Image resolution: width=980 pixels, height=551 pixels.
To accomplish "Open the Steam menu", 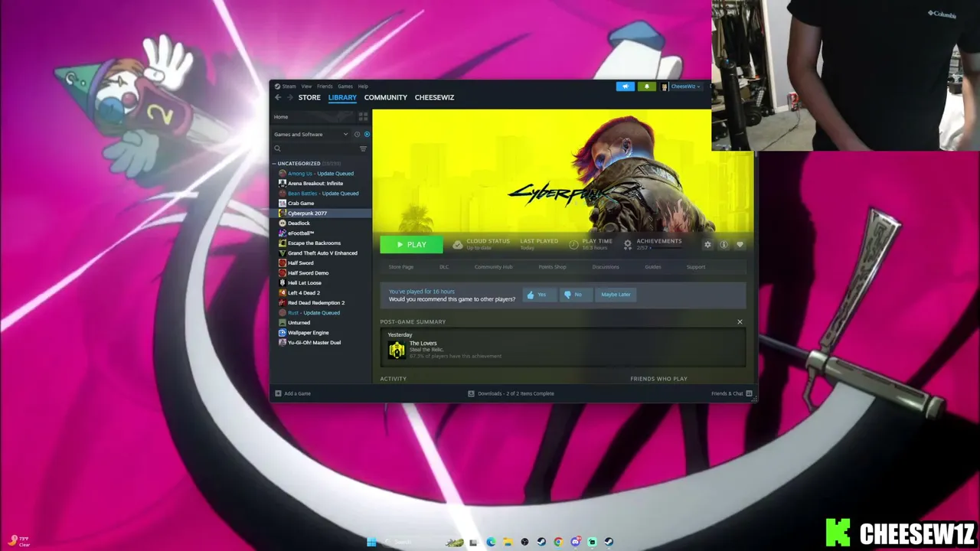I will [x=286, y=86].
